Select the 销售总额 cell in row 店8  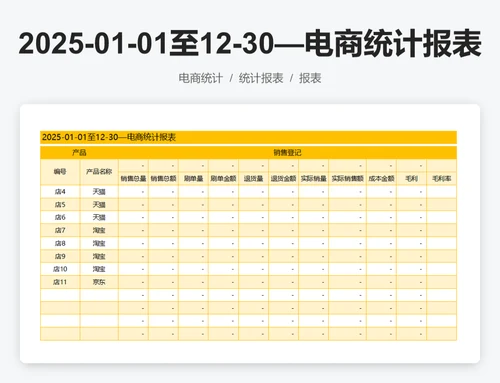tap(163, 243)
